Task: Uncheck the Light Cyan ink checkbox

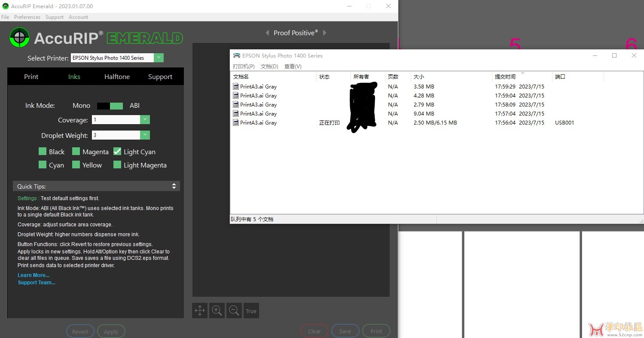Action: point(117,151)
